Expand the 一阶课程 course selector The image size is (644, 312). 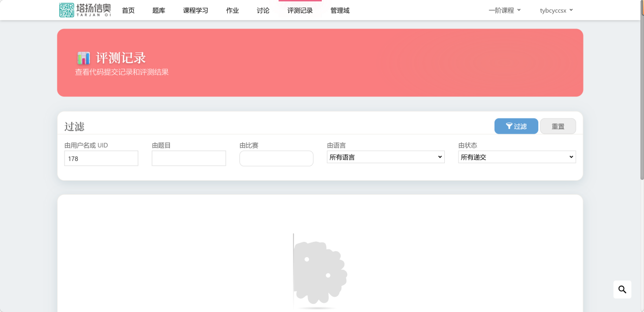pos(504,9)
